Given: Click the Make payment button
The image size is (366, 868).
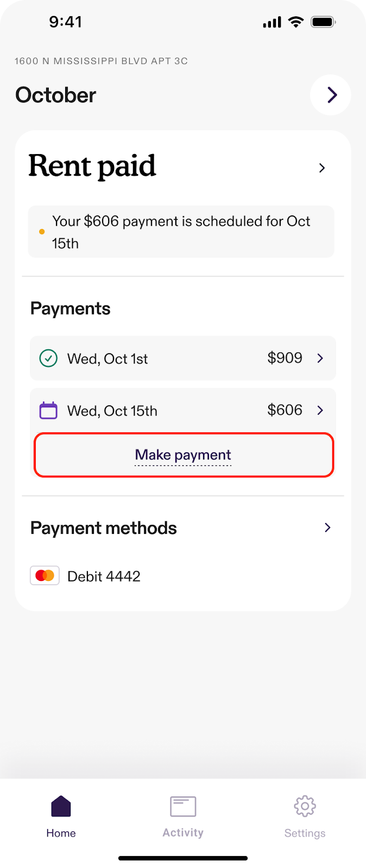Looking at the screenshot, I should (184, 455).
